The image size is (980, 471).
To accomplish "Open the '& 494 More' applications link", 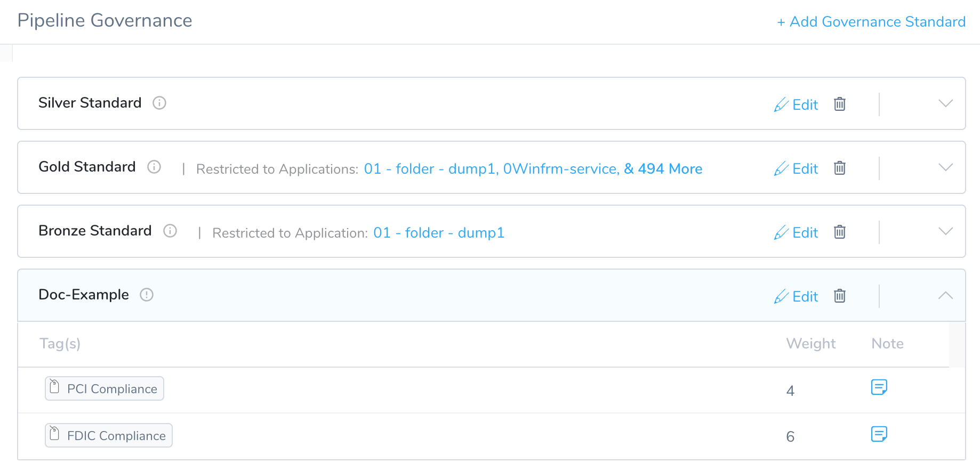I will click(x=663, y=169).
